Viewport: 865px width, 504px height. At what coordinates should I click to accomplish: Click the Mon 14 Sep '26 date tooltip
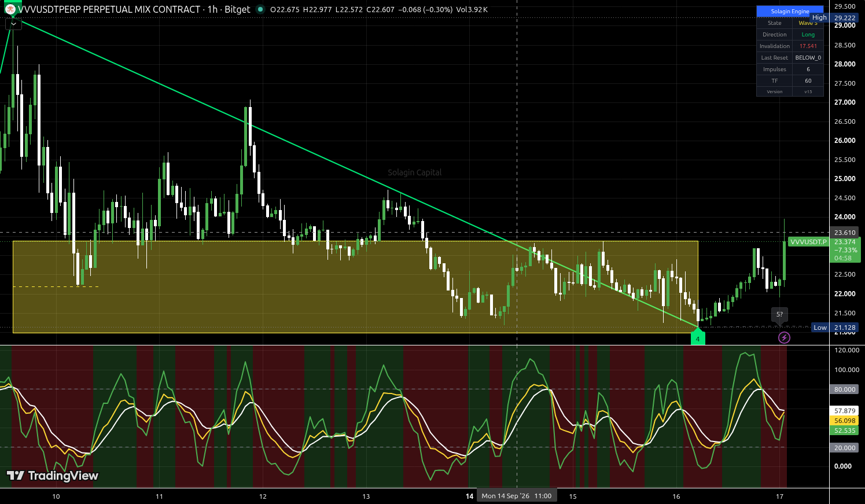(x=517, y=496)
